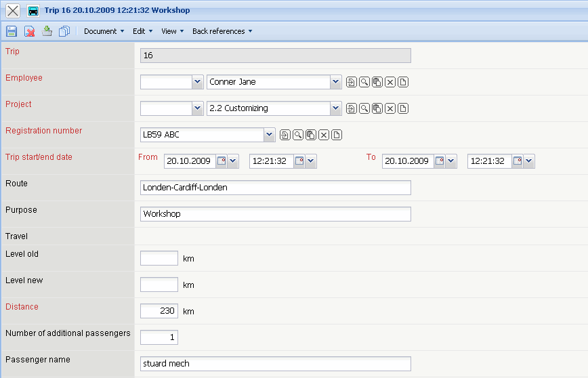
Task: Click the duplicate document icon in toolbar
Action: [64, 31]
